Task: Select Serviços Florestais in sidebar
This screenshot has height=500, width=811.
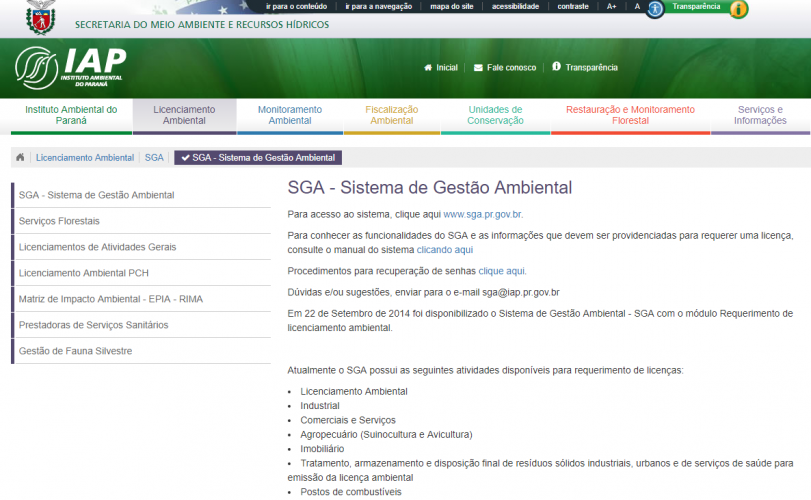Action: [x=59, y=221]
